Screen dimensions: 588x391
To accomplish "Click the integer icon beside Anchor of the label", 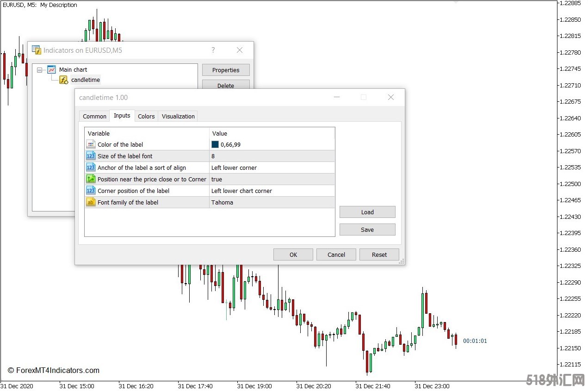I will [91, 168].
